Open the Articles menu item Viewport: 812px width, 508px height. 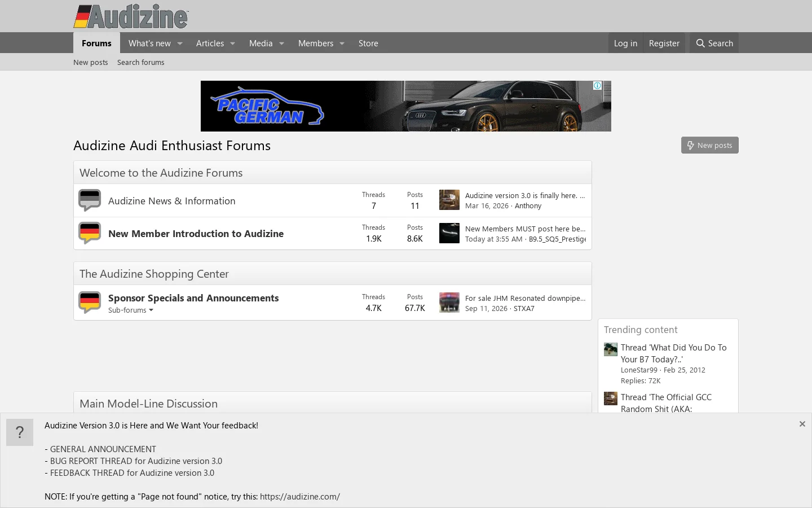coord(210,43)
